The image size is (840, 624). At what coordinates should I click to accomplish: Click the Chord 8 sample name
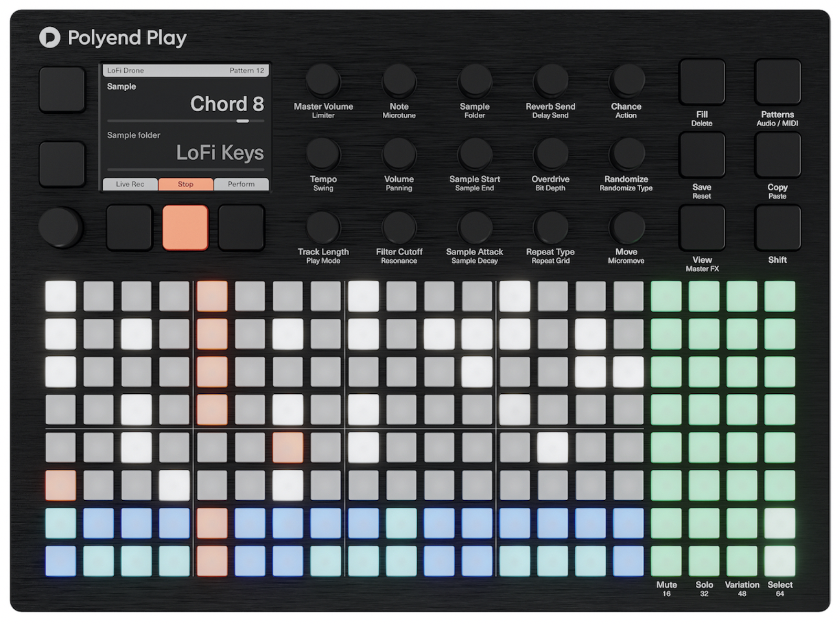tap(227, 104)
